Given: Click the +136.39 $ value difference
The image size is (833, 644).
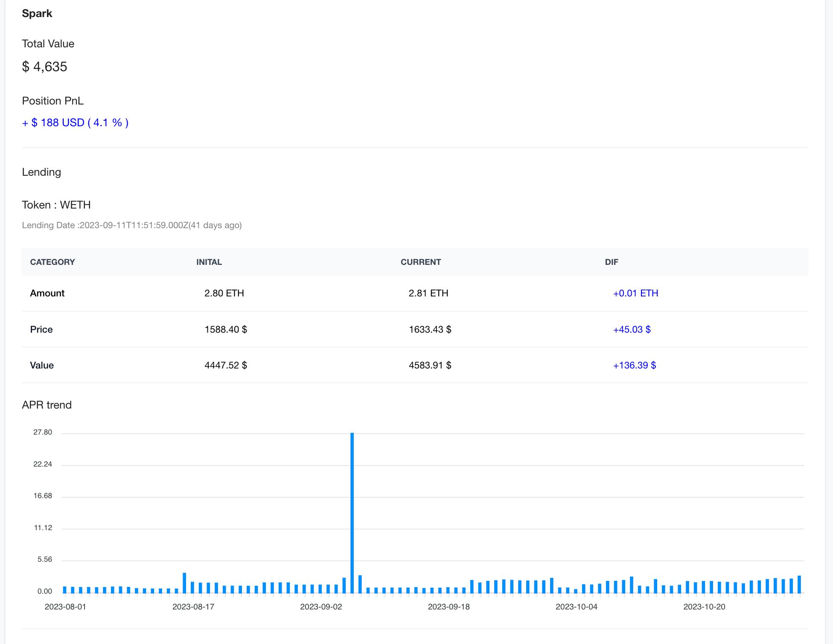Looking at the screenshot, I should [x=635, y=365].
